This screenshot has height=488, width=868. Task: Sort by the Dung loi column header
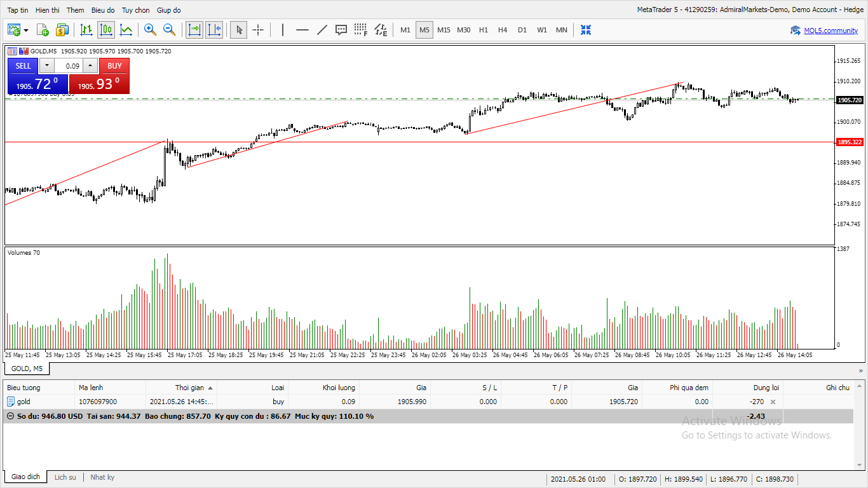(x=748, y=388)
